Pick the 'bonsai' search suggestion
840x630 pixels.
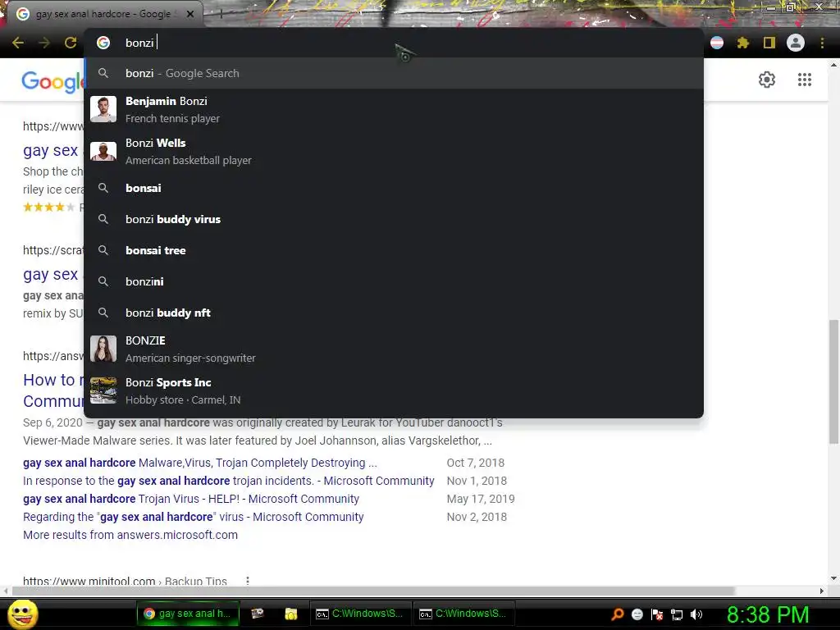[394, 188]
